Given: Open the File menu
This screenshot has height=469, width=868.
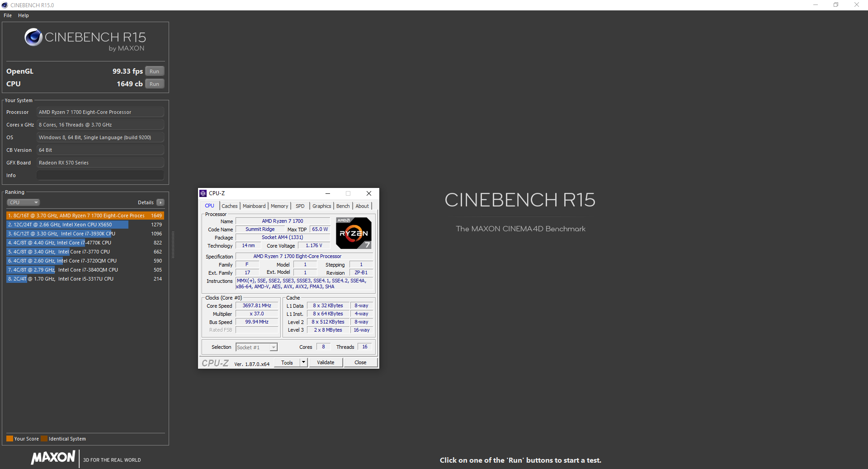Looking at the screenshot, I should (8, 15).
